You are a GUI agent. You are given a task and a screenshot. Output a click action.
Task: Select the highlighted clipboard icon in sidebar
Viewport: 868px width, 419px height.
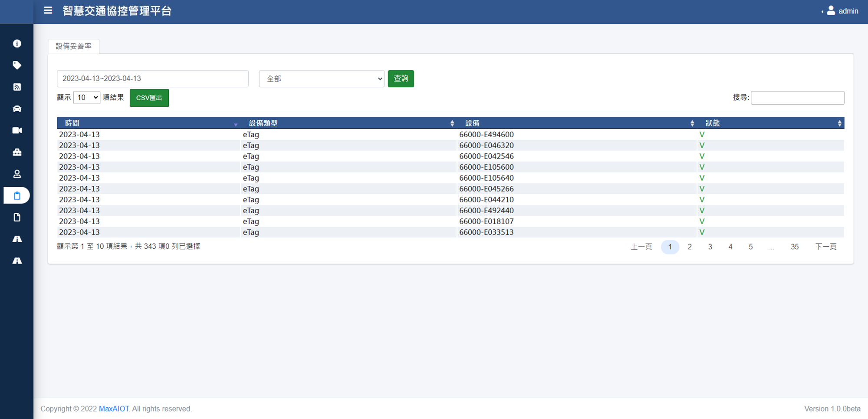[x=17, y=195]
